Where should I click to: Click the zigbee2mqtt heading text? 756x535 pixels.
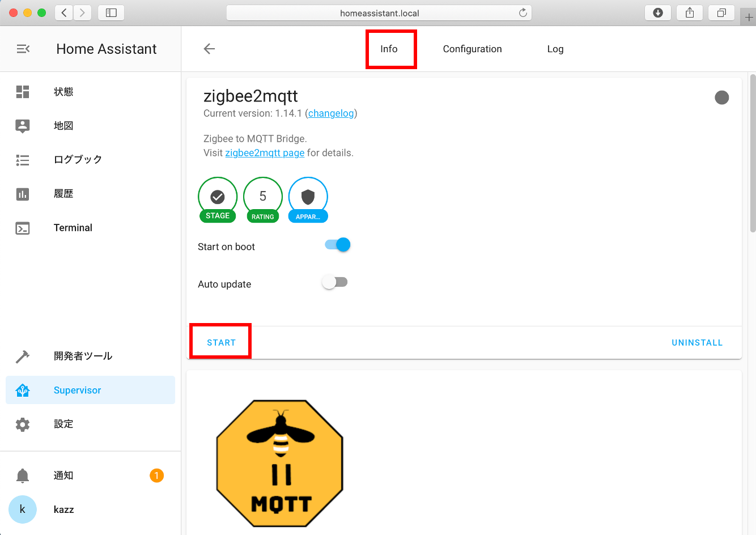coord(250,96)
